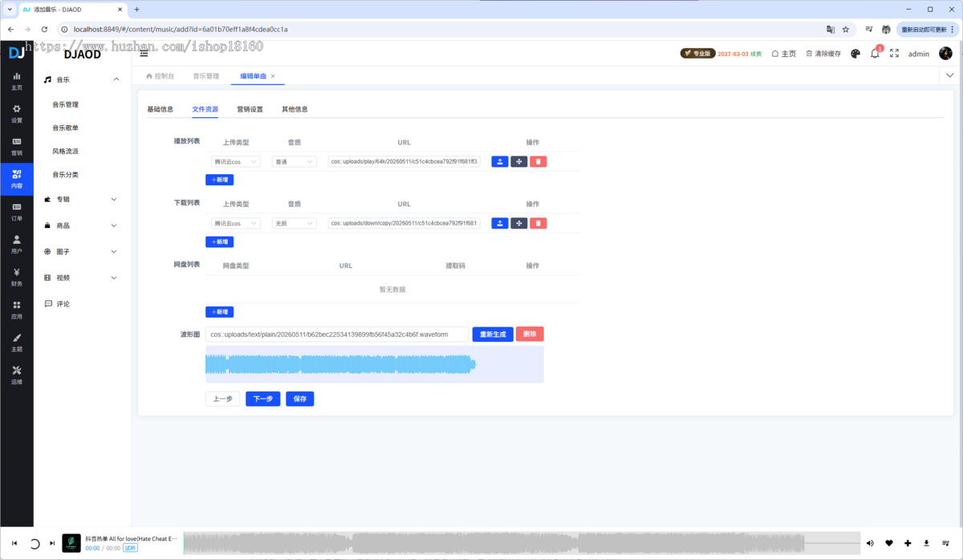Image resolution: width=963 pixels, height=560 pixels.
Task: Open 设置 in the left icon rail
Action: (x=17, y=113)
